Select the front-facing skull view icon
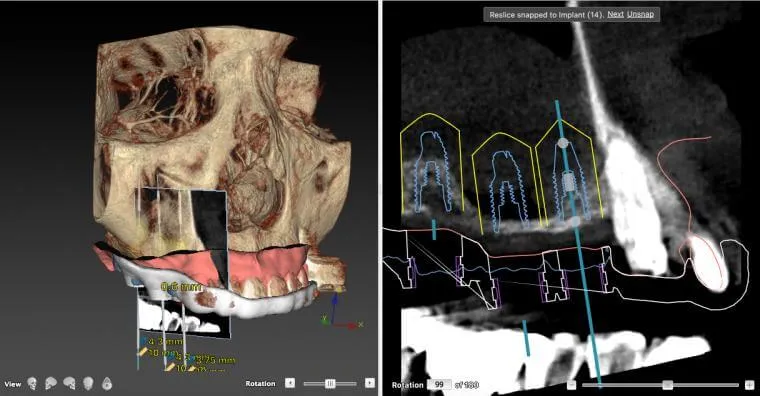 (32, 384)
